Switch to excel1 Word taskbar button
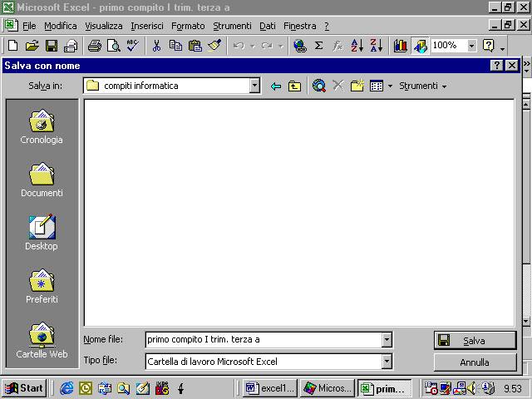532x399 pixels. click(x=270, y=388)
